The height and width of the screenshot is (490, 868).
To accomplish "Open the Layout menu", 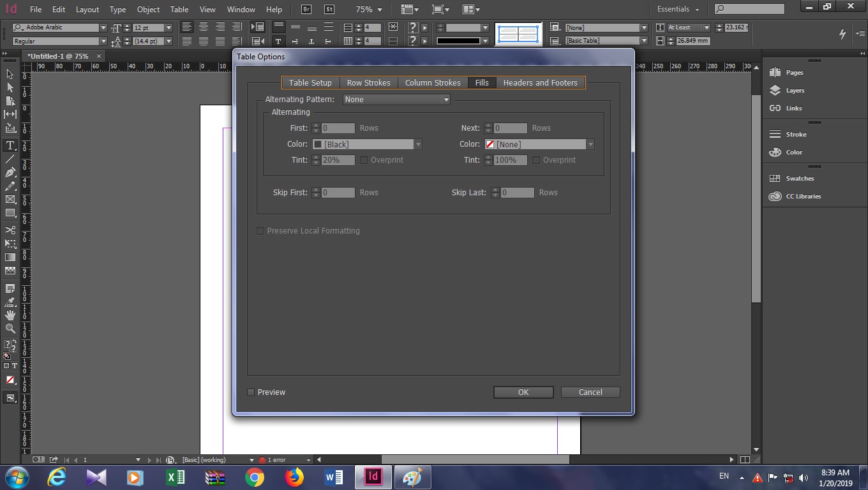I will click(87, 10).
